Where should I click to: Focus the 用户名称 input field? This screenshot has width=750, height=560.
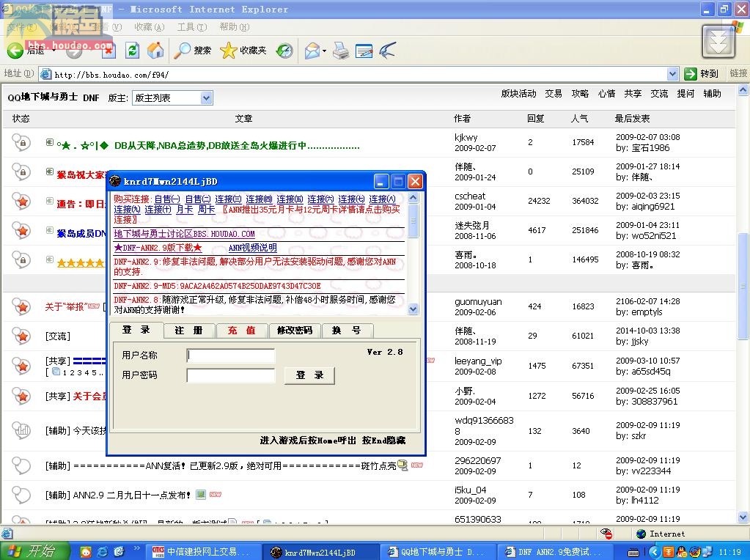[x=230, y=355]
